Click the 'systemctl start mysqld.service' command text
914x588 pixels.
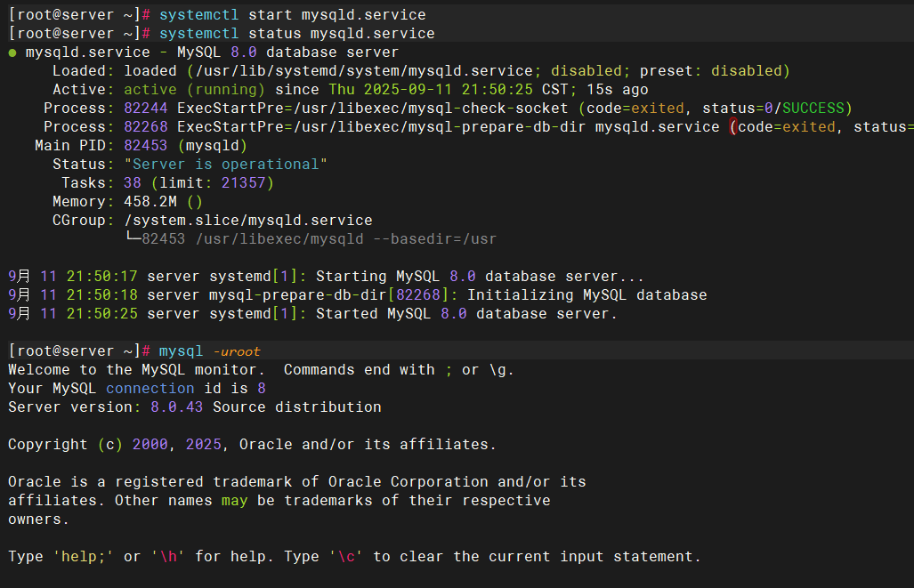293,14
